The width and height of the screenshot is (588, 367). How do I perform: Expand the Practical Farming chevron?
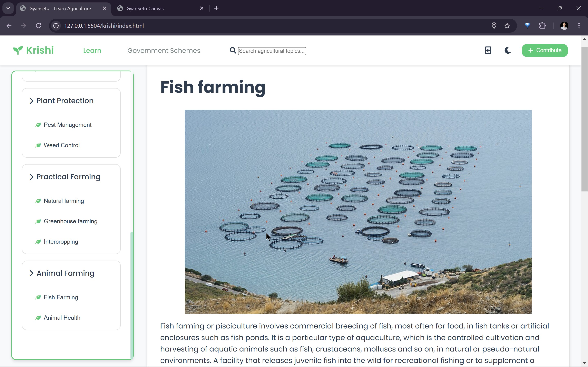click(x=31, y=177)
